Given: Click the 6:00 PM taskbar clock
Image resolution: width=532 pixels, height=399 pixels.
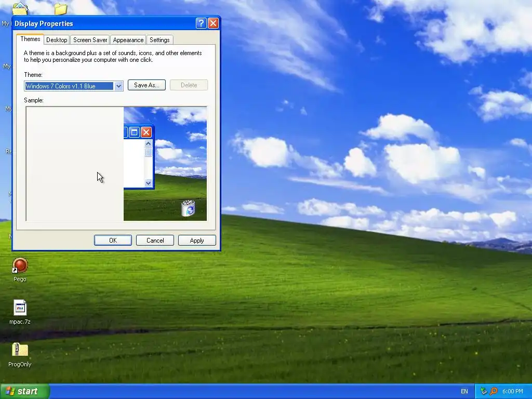Looking at the screenshot, I should [x=512, y=392].
